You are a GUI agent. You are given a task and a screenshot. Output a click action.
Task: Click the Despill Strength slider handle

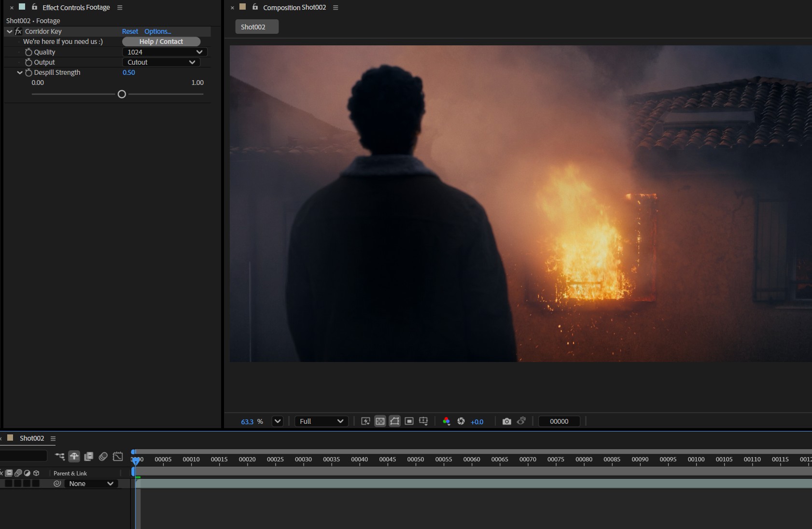point(122,94)
